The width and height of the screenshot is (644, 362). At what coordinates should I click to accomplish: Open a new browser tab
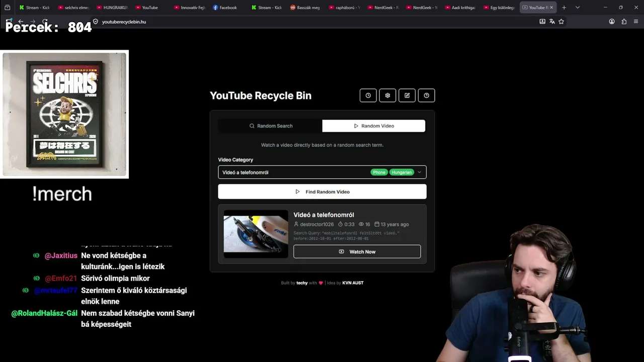click(564, 8)
